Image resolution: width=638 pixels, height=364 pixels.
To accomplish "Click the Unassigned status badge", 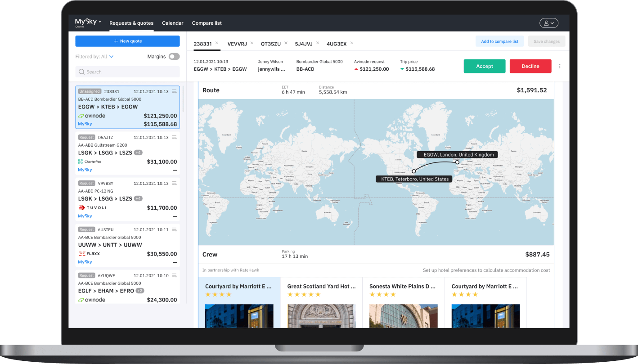I will 90,91.
